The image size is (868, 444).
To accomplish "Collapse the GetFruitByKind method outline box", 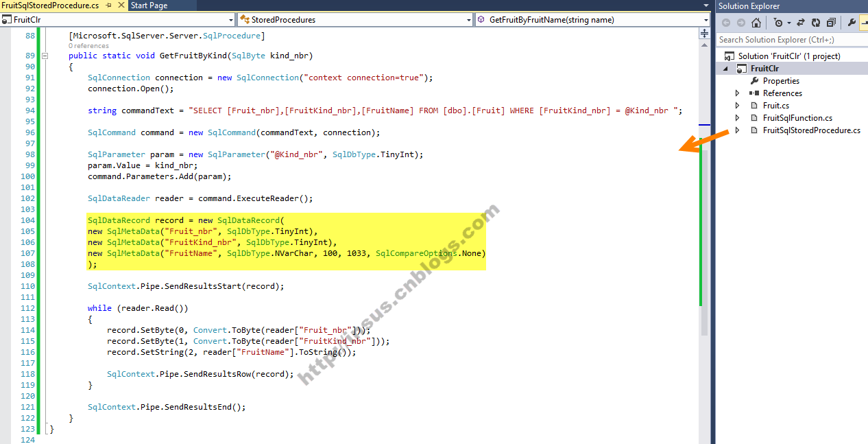I will point(45,56).
